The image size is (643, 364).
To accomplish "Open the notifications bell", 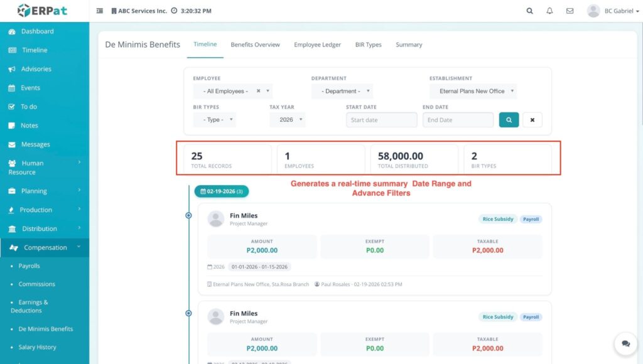I will pyautogui.click(x=549, y=11).
